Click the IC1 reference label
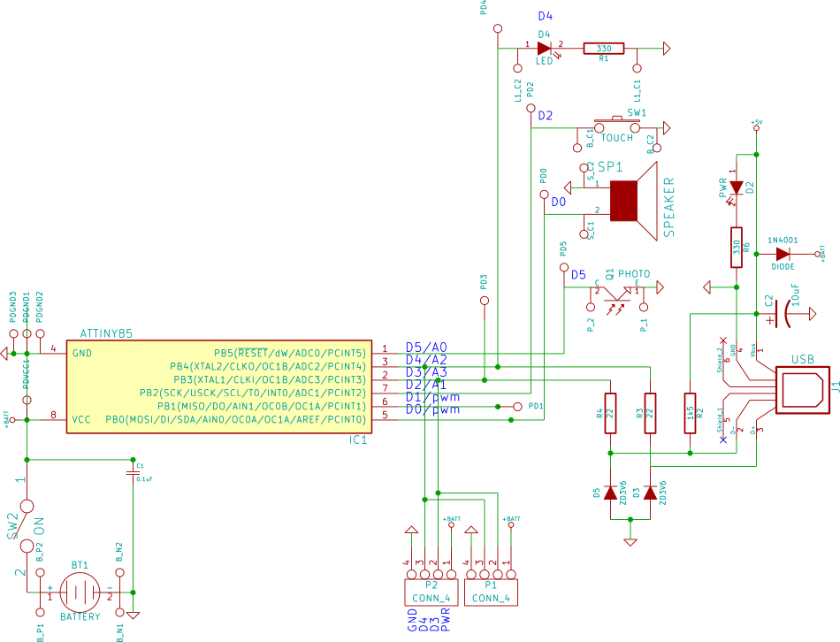Screen dimensions: 840x642 (x=358, y=440)
